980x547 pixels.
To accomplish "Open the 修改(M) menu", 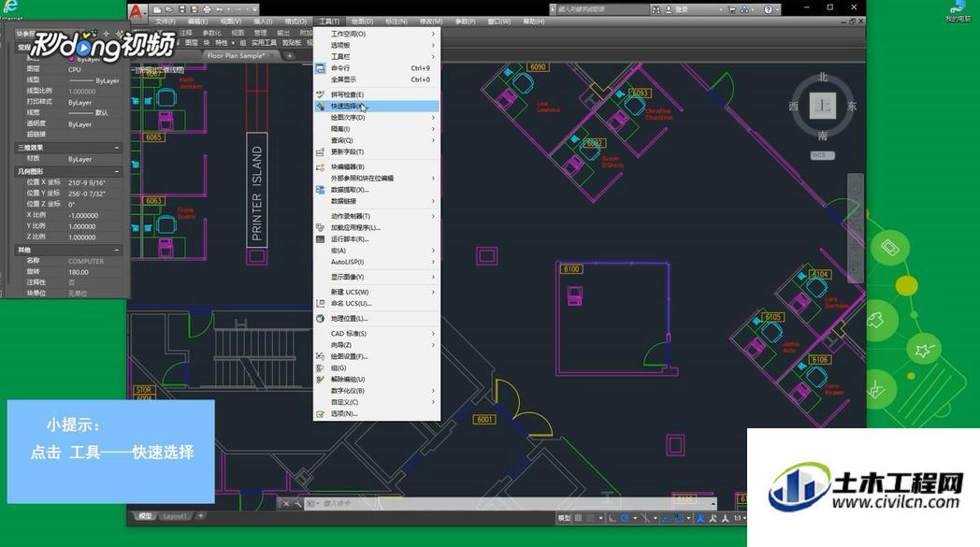I will coord(431,22).
